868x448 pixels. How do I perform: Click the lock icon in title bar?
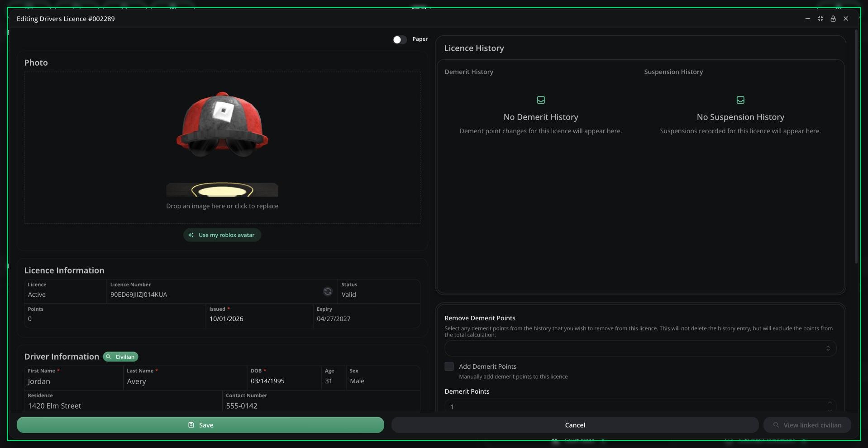click(833, 19)
